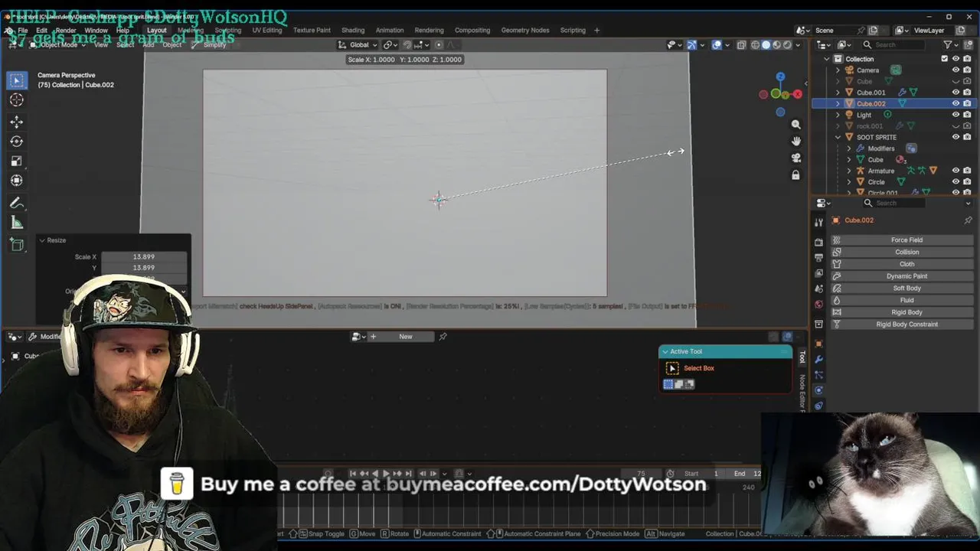The height and width of the screenshot is (551, 980).
Task: Enable solid viewport shading mode
Action: click(766, 44)
